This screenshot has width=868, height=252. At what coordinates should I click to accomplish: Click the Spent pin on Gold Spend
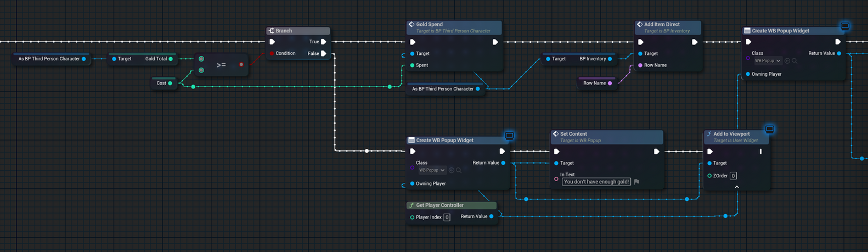412,65
